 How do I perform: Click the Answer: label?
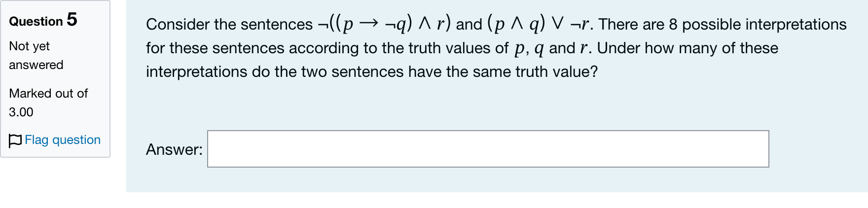[174, 149]
